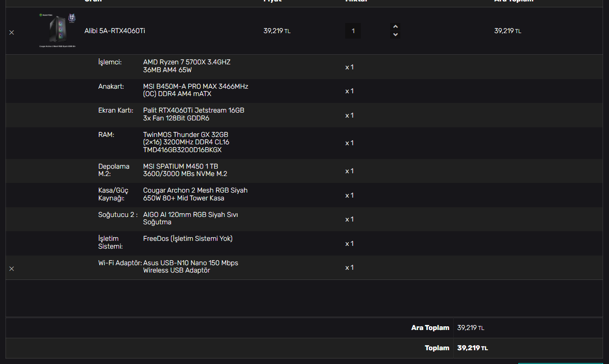Open the Alibi 5A-RTX4060Ti product link
This screenshot has height=364, width=609.
tap(115, 31)
